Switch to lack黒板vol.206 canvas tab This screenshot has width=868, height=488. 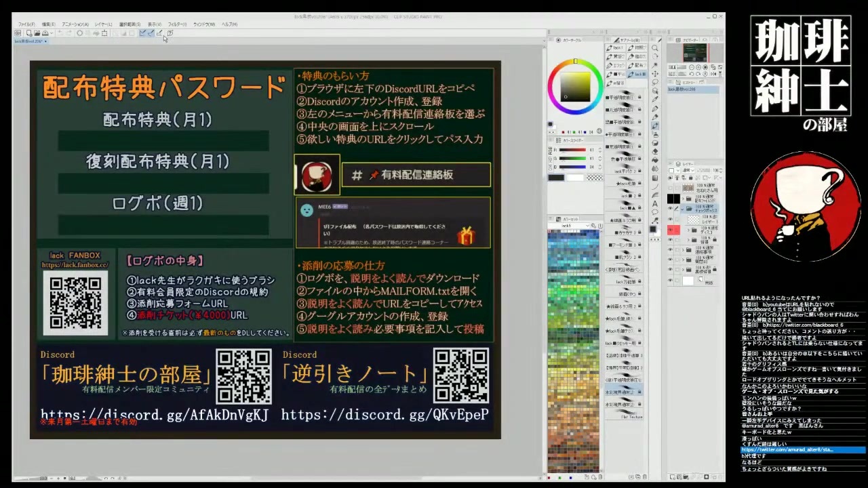(31, 41)
